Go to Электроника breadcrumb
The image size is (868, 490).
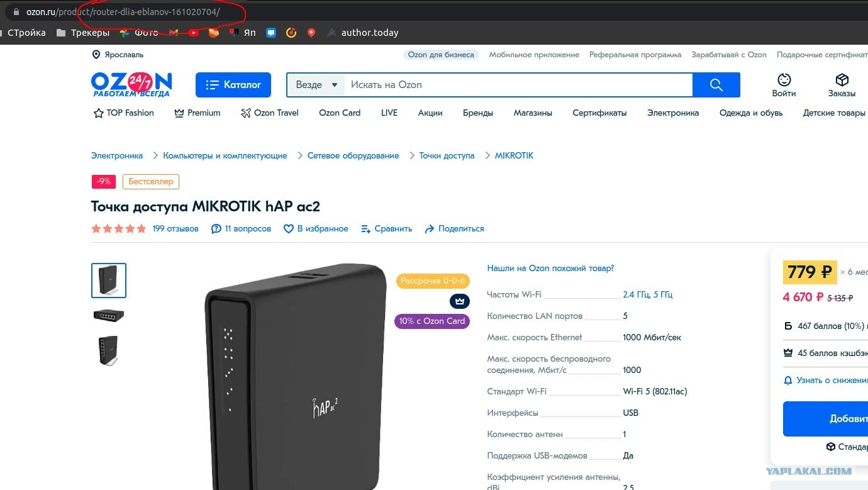(x=117, y=155)
